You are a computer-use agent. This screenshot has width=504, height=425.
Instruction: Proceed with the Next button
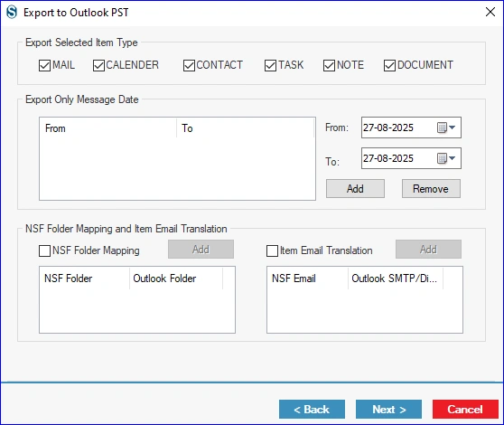tap(388, 410)
